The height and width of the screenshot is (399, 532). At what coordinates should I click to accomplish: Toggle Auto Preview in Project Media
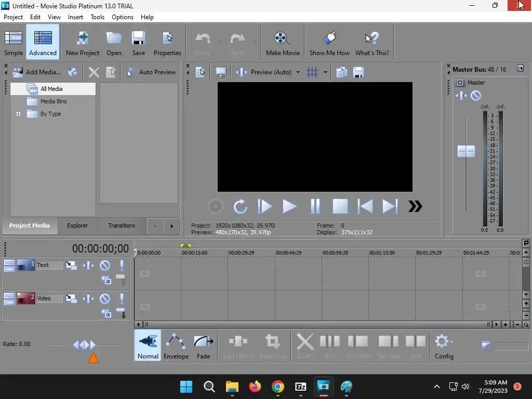pyautogui.click(x=151, y=72)
